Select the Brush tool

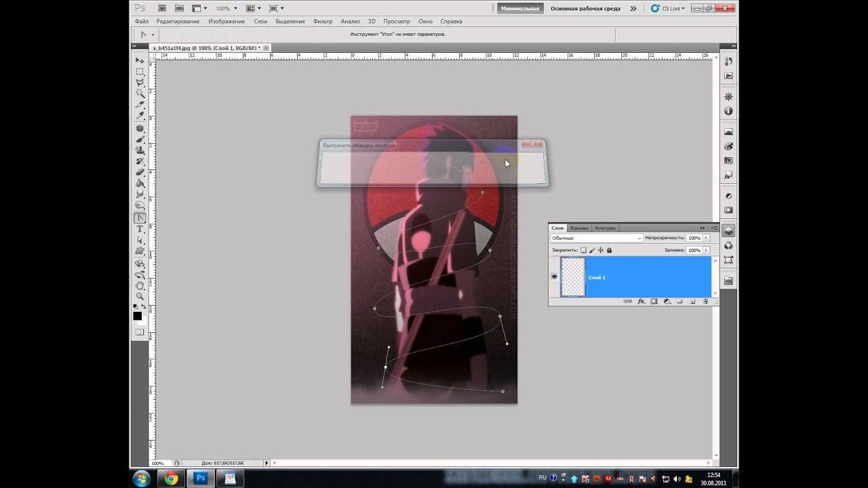point(140,140)
